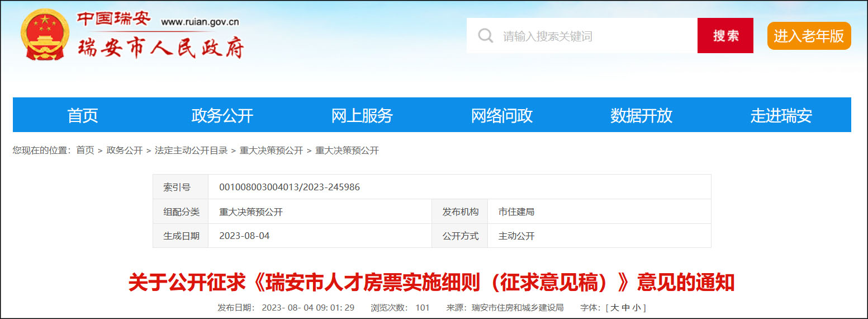Screen dimensions: 868x319
Task: Click 中国瑞安 logo text
Action: coord(113,19)
